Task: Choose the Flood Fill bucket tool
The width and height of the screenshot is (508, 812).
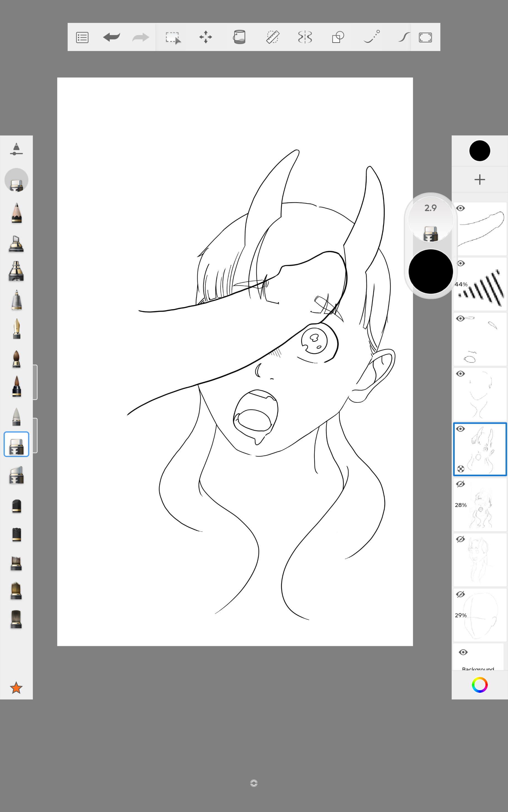Action: [x=239, y=37]
